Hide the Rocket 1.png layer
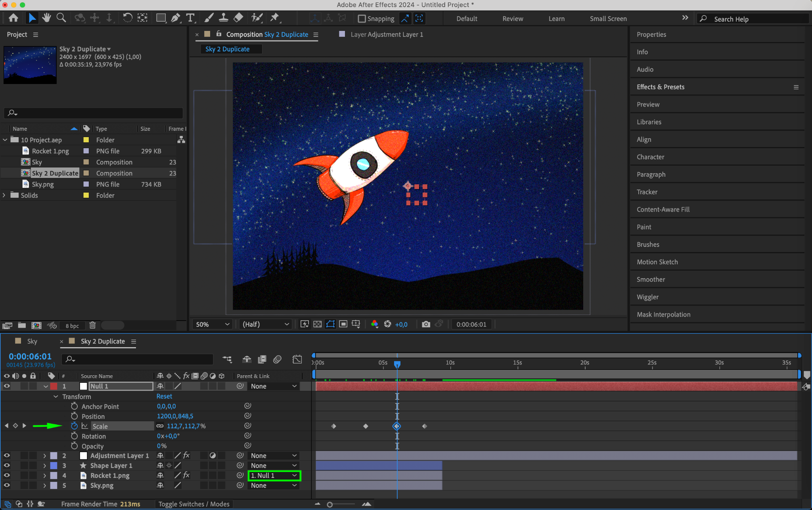This screenshot has width=812, height=510. coord(7,476)
